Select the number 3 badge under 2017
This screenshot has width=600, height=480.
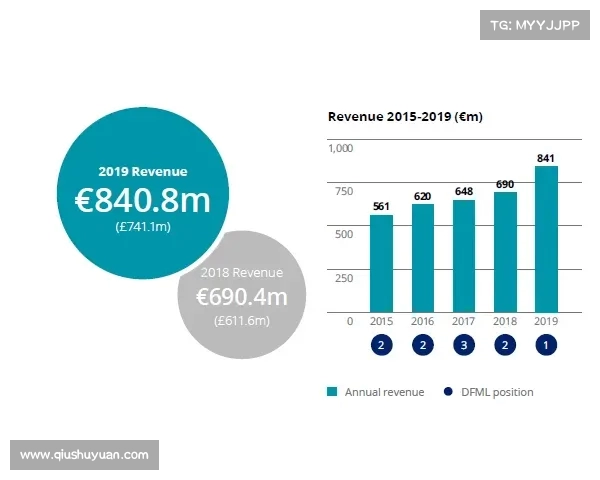click(464, 345)
